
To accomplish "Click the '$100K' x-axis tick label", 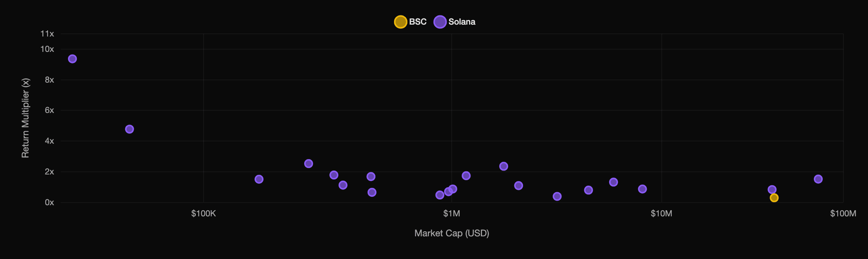I will coord(204,214).
